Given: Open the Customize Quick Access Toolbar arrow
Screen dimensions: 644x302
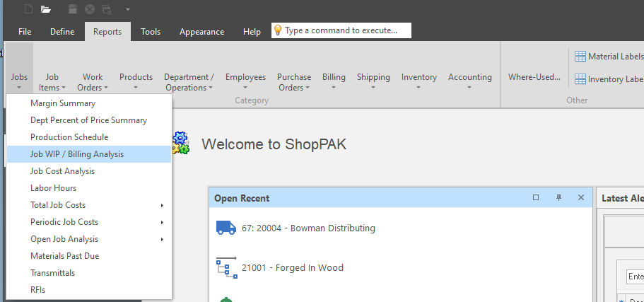Looking at the screenshot, I should (128, 9).
